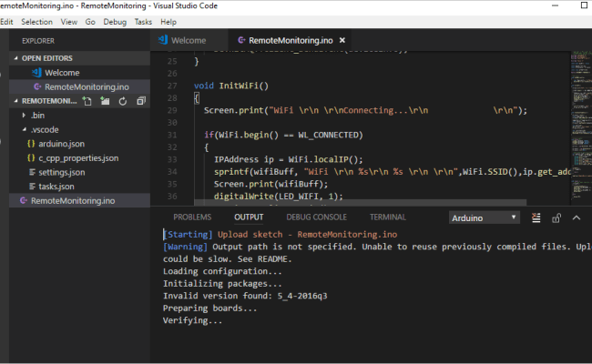Refresh the explorer file tree
Screen dimensions: 592x364
tap(123, 101)
